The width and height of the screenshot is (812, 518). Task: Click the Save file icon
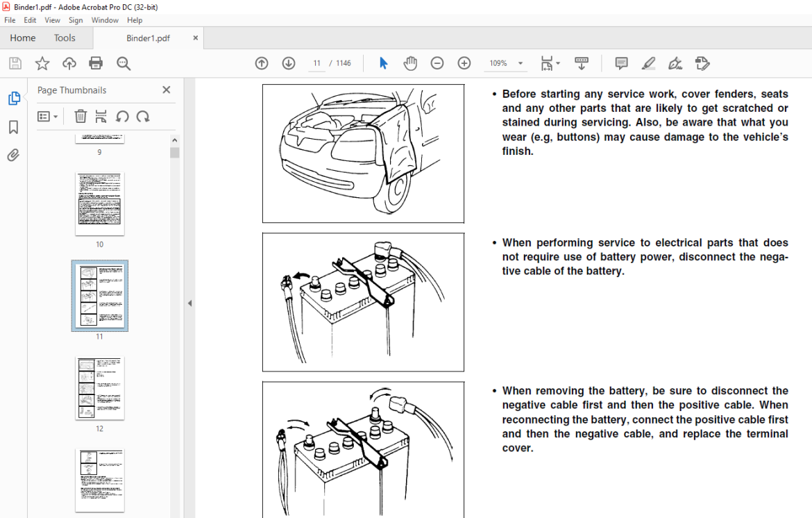tap(15, 63)
